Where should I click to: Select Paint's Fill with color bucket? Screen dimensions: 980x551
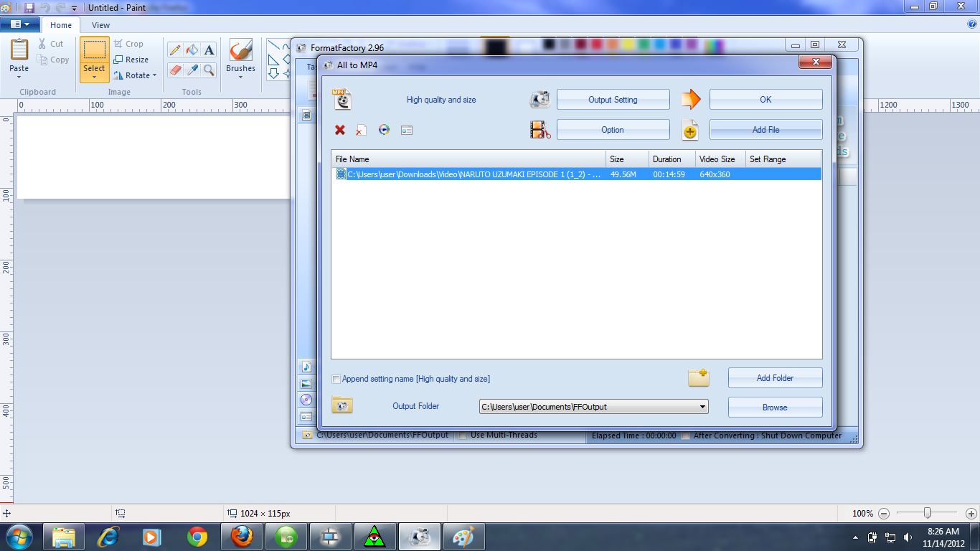pos(192,50)
